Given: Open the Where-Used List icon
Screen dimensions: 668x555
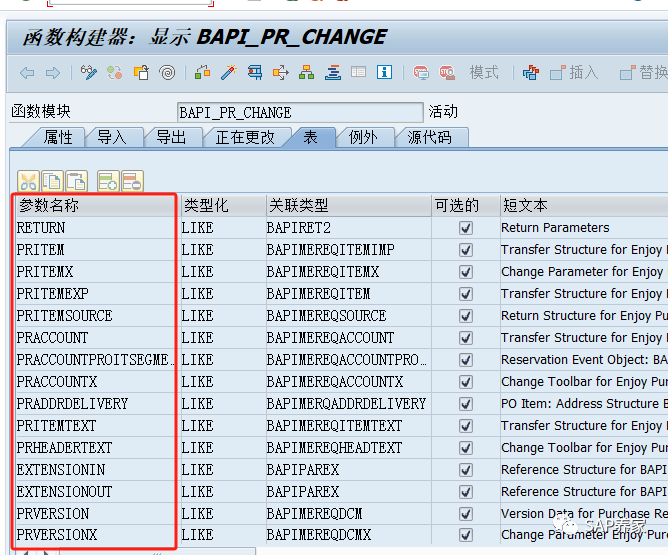Looking at the screenshot, I should [x=281, y=73].
